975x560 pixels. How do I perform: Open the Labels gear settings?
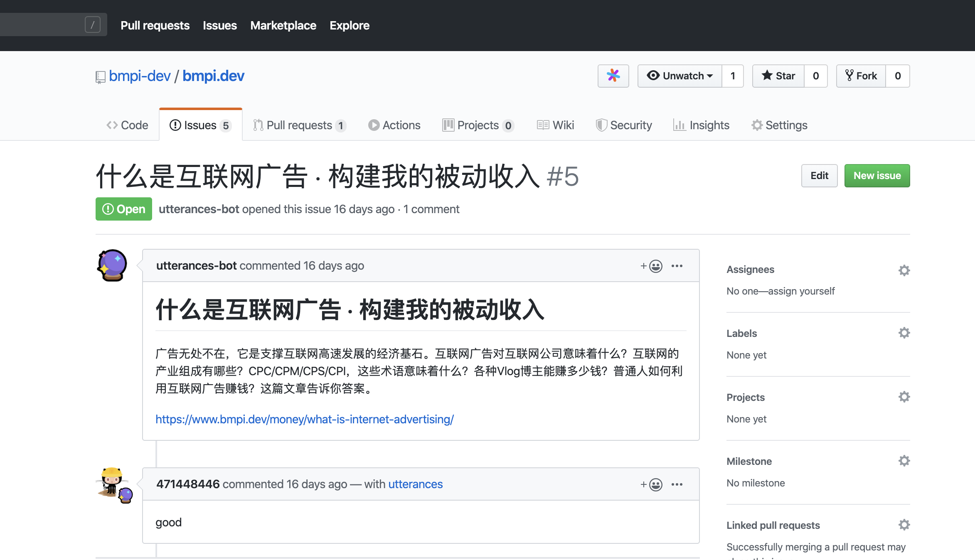pyautogui.click(x=904, y=333)
